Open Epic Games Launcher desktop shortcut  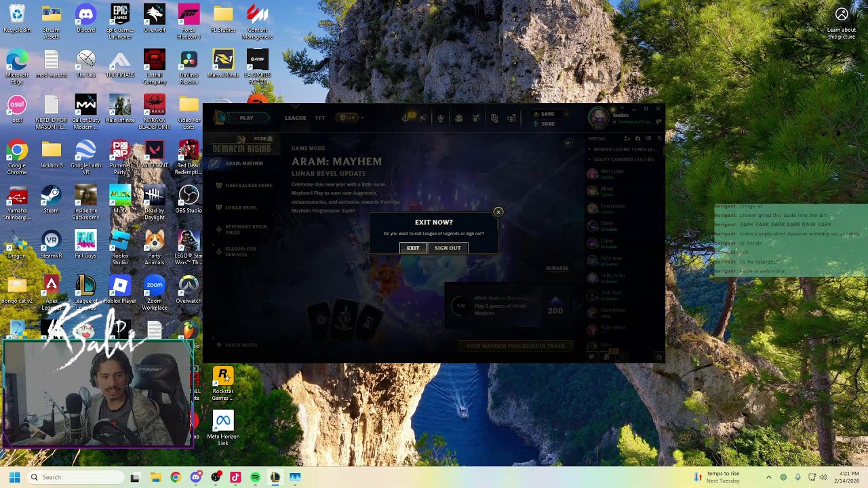[120, 22]
